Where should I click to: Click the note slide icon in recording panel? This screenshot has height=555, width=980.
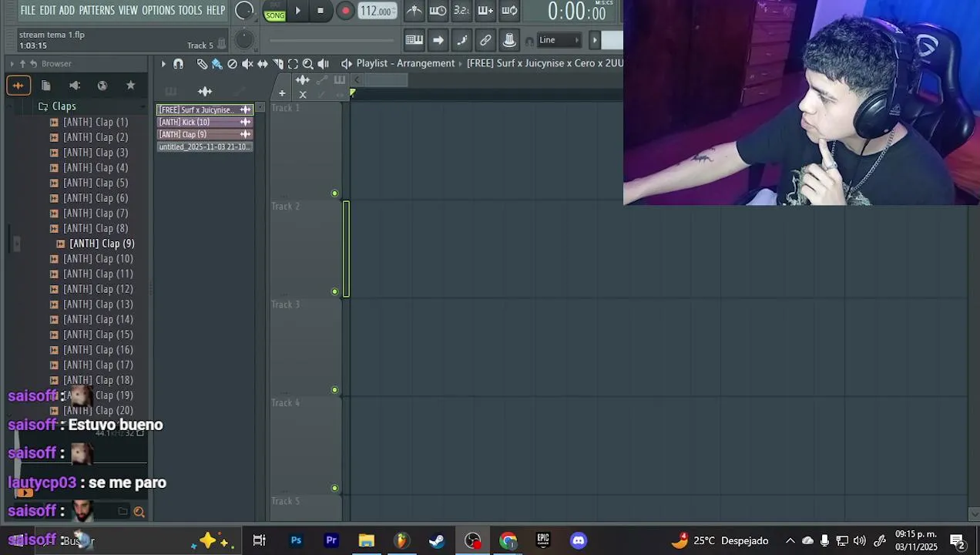461,40
